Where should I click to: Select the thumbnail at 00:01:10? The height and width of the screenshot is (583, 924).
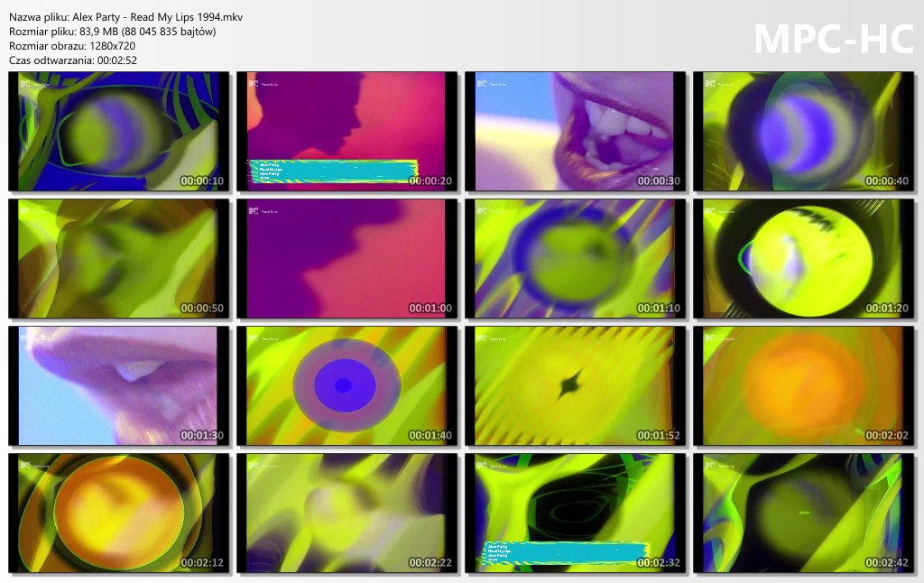coord(575,259)
